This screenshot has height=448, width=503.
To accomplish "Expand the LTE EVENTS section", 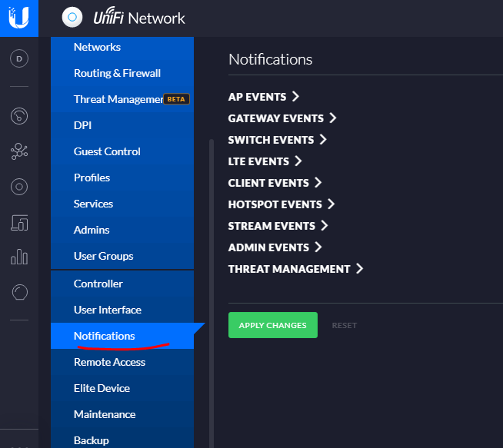I will 265,161.
